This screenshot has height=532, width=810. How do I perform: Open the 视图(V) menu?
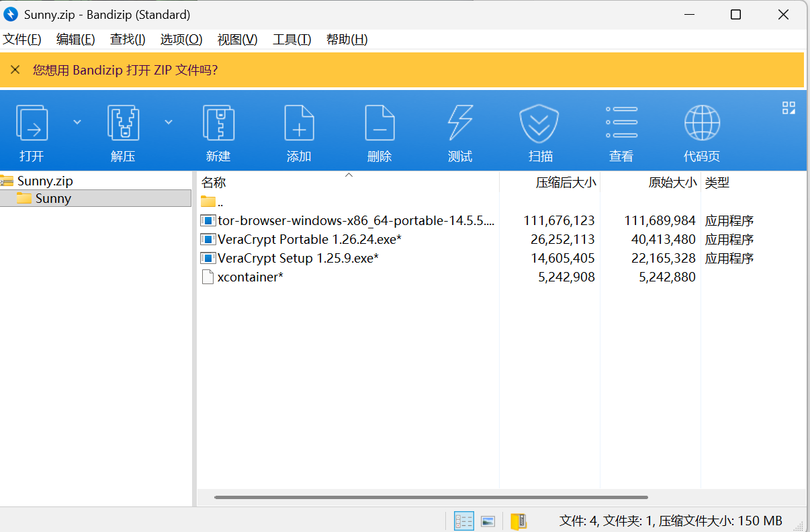[238, 40]
